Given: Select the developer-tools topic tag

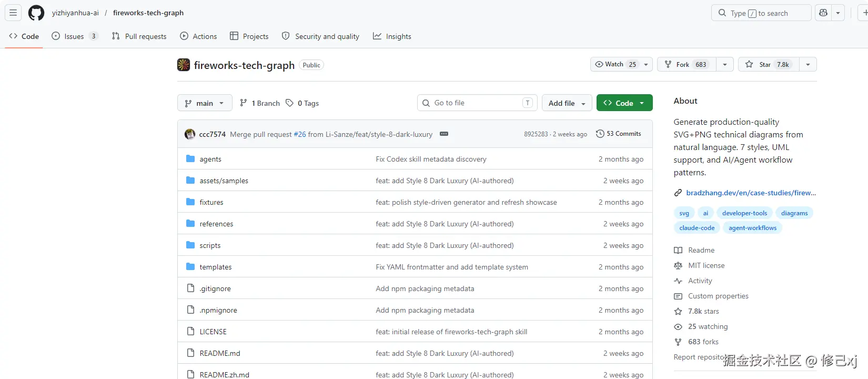Looking at the screenshot, I should [744, 213].
